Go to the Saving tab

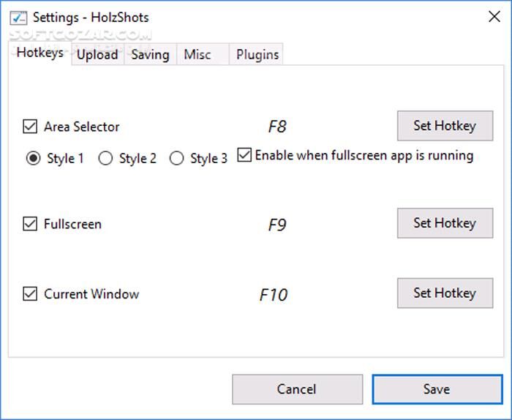pyautogui.click(x=150, y=55)
